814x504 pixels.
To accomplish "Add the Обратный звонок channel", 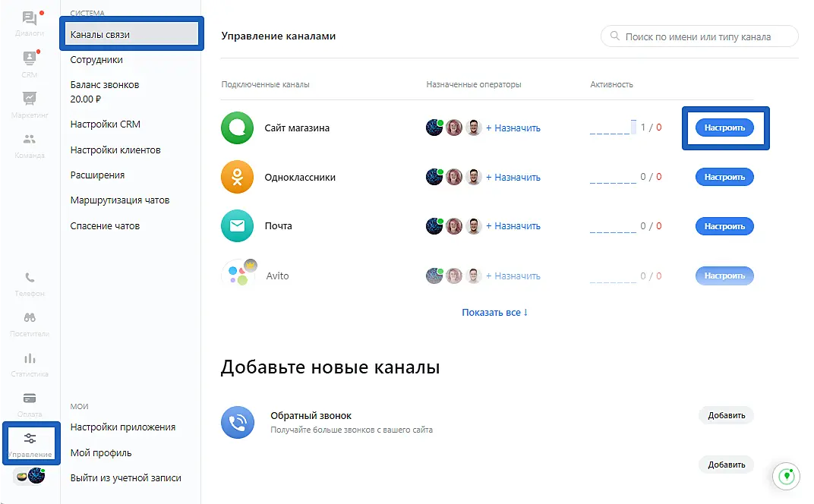I will [726, 415].
